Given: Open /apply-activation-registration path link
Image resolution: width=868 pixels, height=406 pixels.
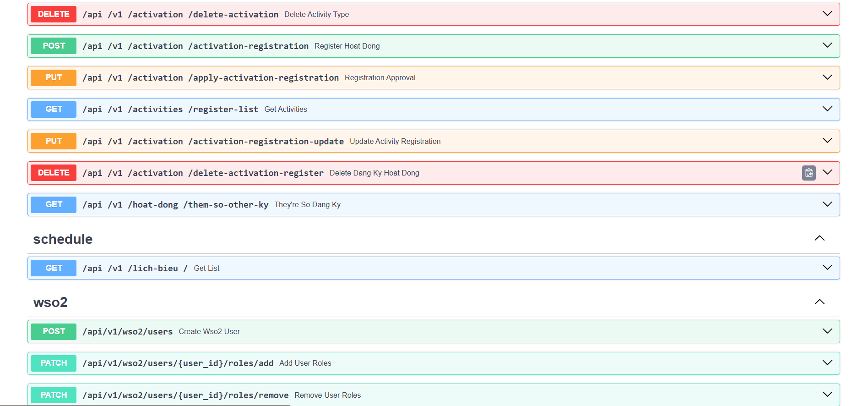Looking at the screenshot, I should click(211, 77).
